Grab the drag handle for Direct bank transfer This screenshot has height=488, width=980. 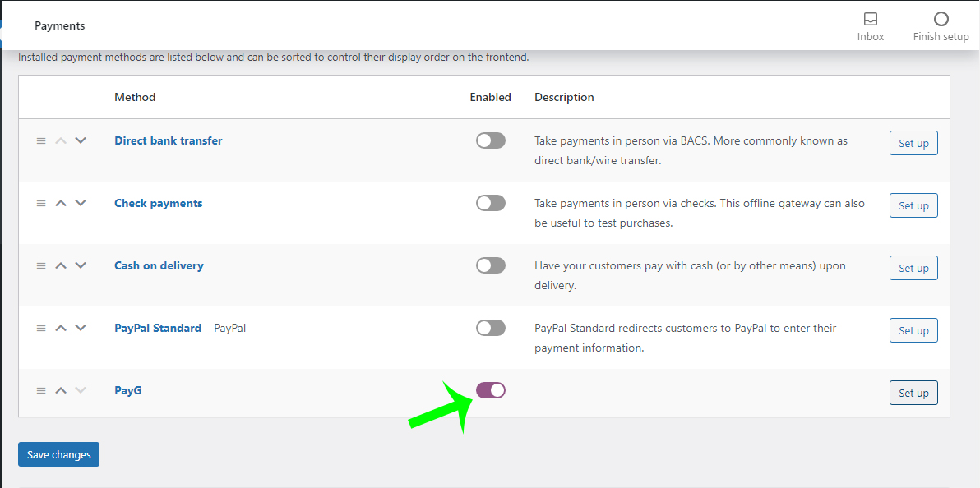tap(41, 140)
